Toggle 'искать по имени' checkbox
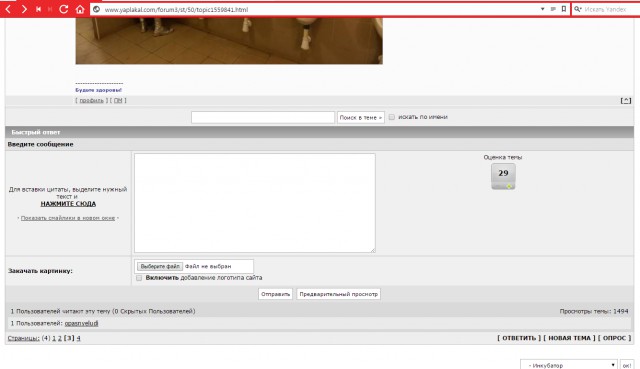640x369 pixels. click(x=392, y=117)
